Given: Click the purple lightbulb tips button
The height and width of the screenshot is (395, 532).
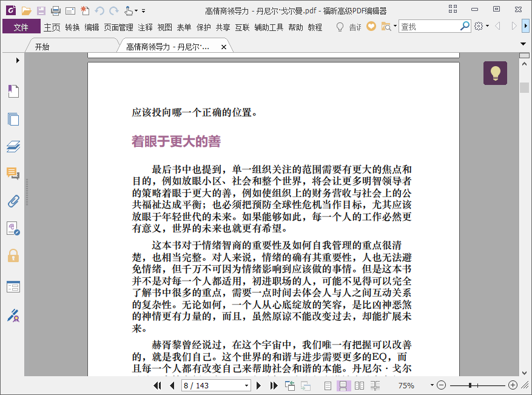Looking at the screenshot, I should click(496, 73).
